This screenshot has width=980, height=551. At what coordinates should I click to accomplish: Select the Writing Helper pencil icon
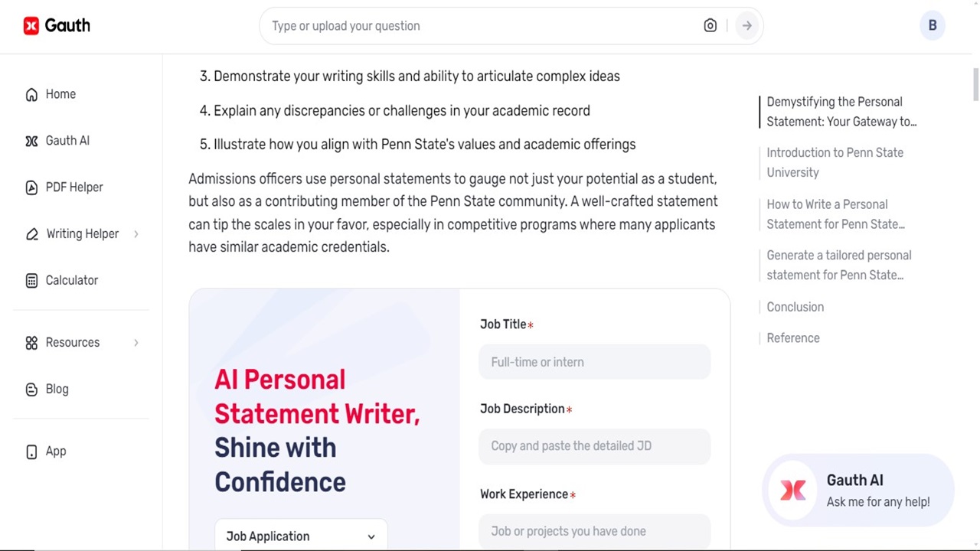click(31, 233)
